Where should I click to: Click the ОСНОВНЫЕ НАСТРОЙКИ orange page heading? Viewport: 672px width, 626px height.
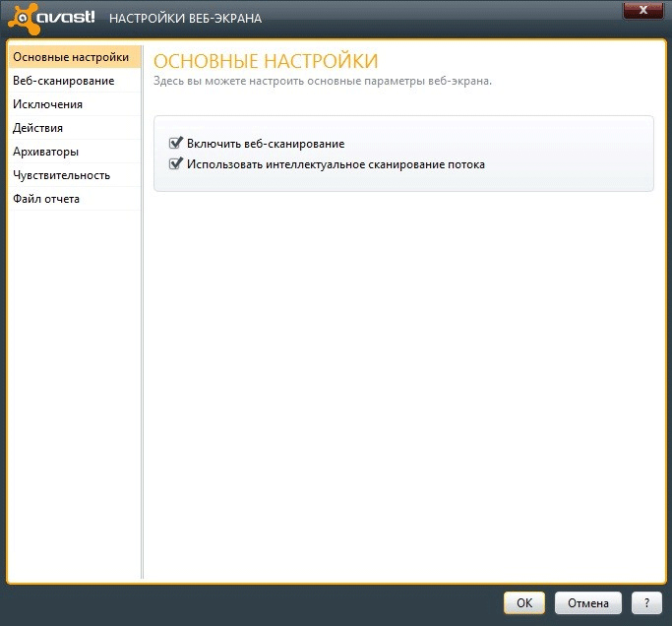pyautogui.click(x=266, y=61)
